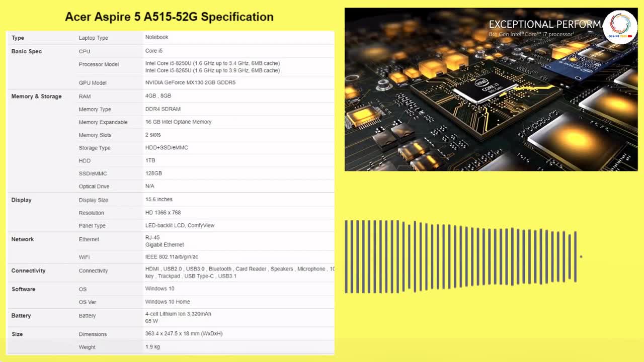Click the 'EXCEPTIONAL PERFORM' image caption
The image size is (644, 362).
[545, 24]
